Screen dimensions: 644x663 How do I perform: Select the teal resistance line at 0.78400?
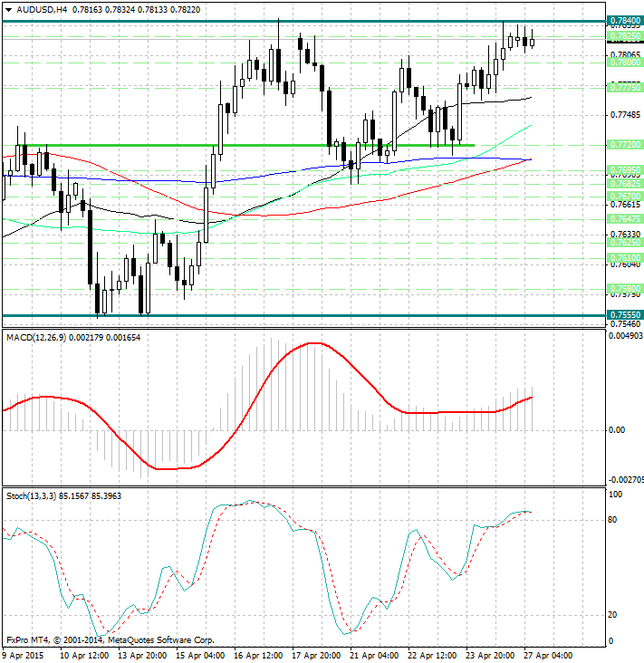(x=303, y=21)
